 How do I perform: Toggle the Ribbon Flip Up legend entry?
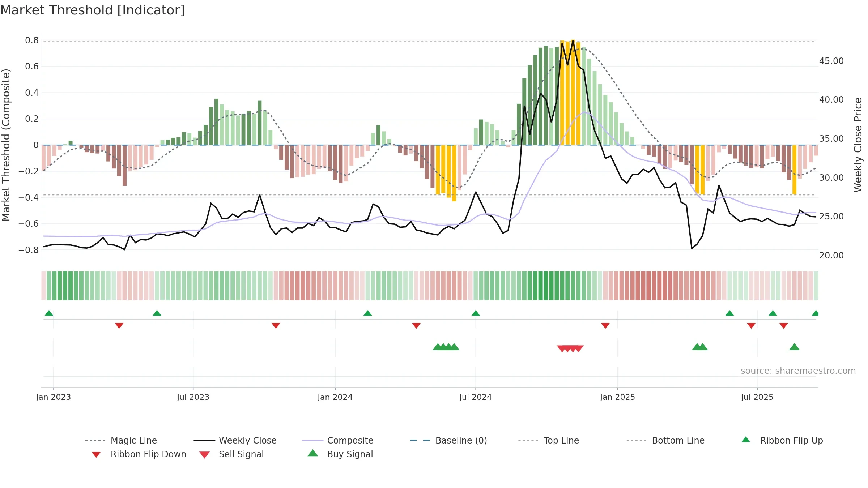[782, 440]
